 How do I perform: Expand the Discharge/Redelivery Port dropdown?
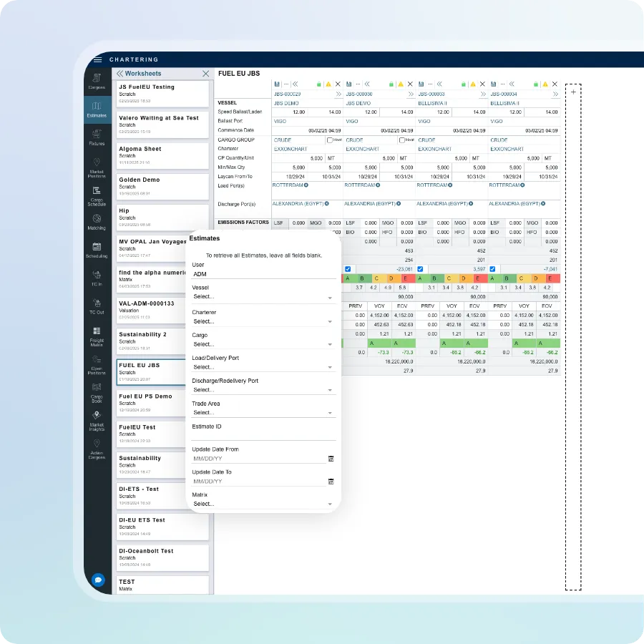263,390
